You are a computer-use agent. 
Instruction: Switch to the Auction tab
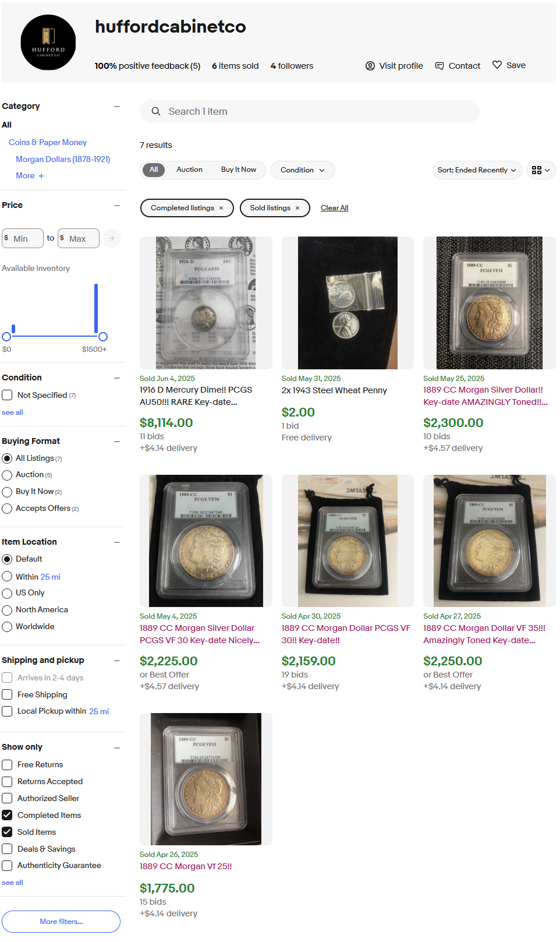click(x=189, y=170)
